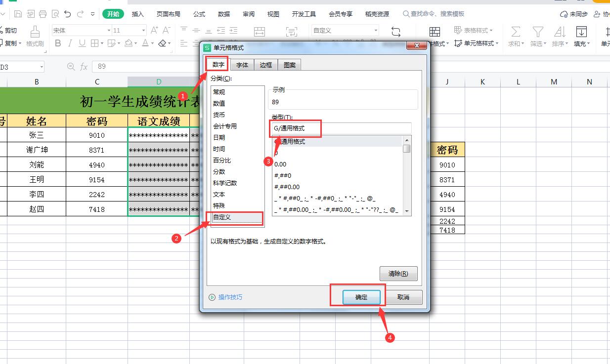Redo the last undone action

pos(81,14)
